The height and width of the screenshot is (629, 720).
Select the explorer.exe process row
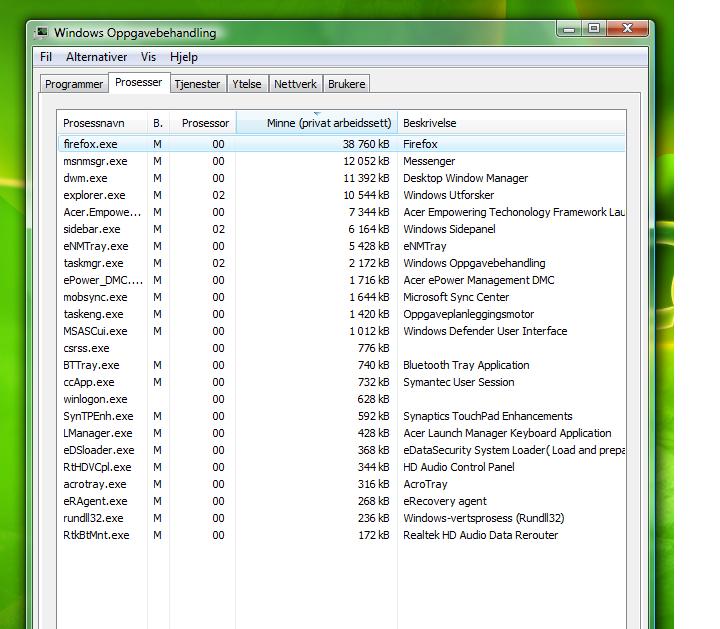click(x=94, y=195)
